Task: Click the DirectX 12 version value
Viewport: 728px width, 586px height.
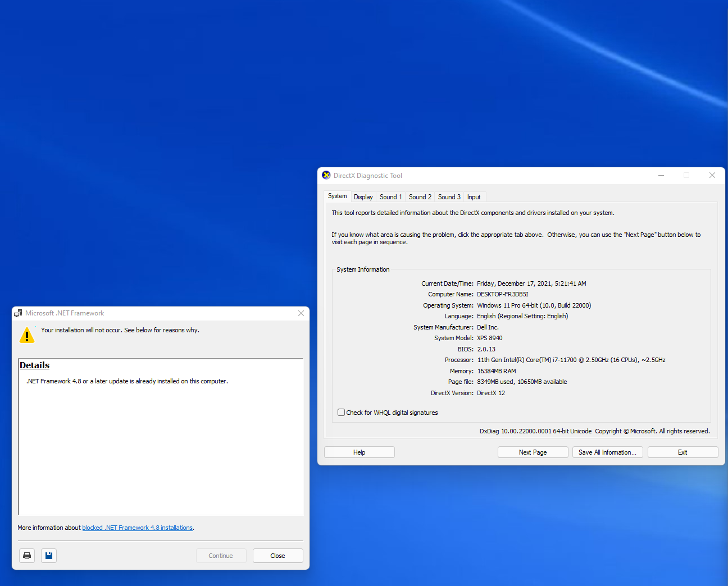Action: (491, 393)
